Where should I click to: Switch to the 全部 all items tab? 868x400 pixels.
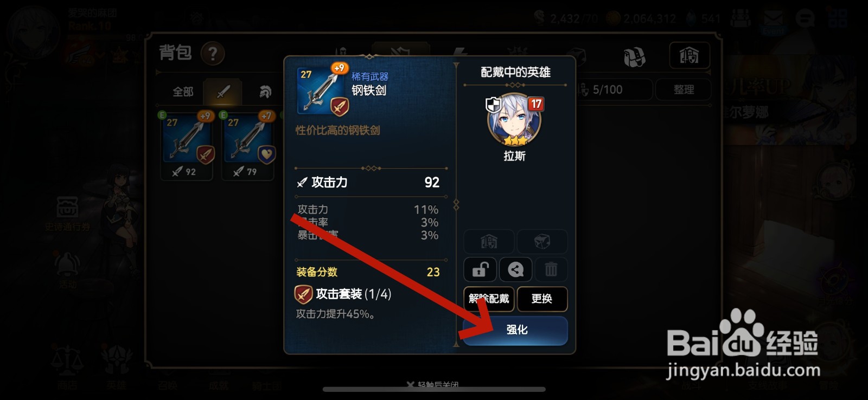point(183,92)
